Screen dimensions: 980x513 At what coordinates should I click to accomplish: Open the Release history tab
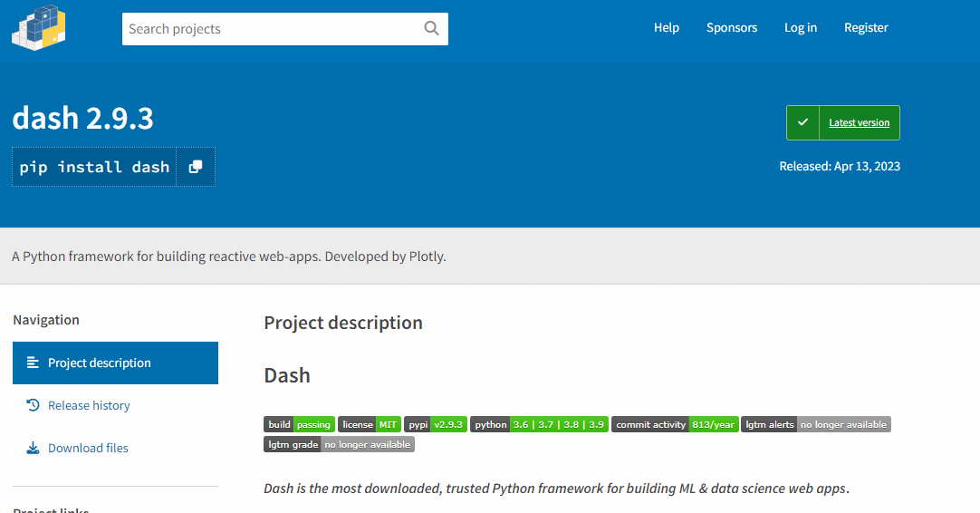[89, 405]
